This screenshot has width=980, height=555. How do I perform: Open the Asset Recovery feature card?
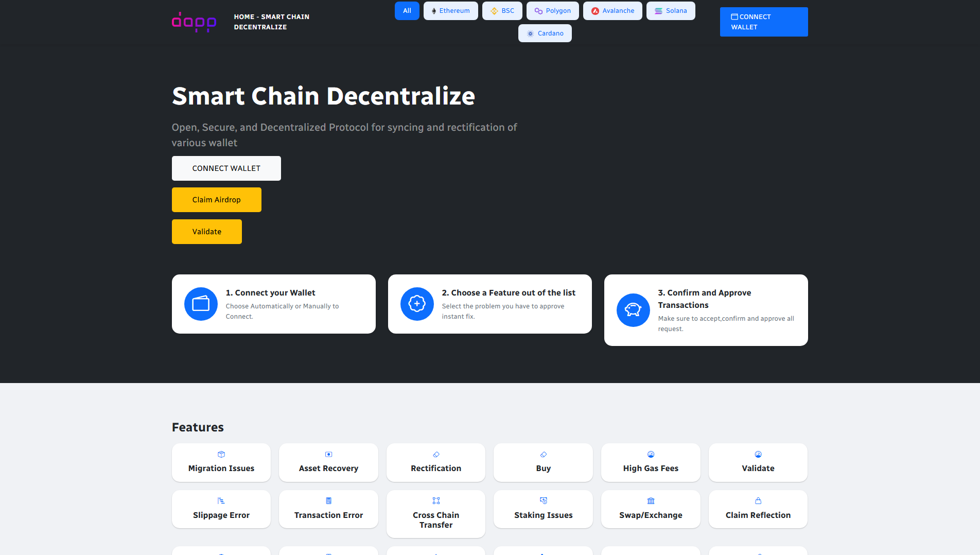pyautogui.click(x=328, y=462)
